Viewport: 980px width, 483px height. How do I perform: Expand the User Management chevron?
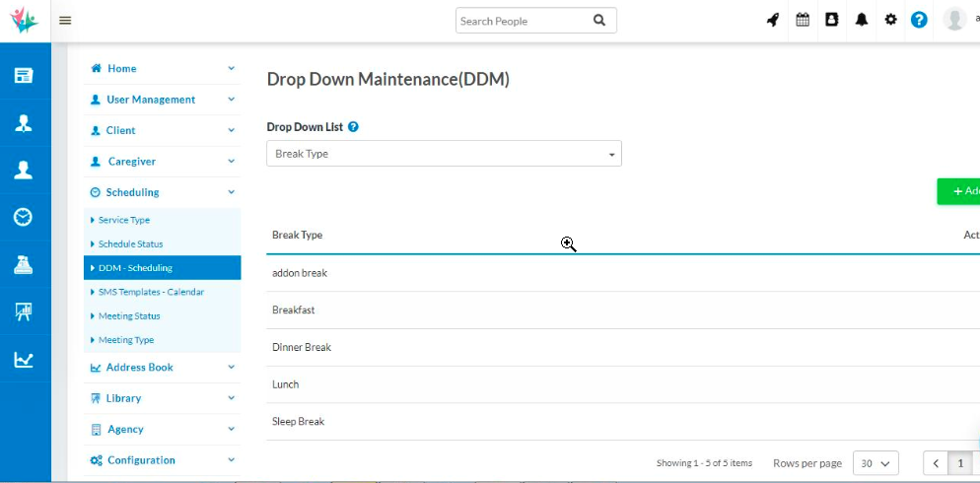tap(232, 100)
